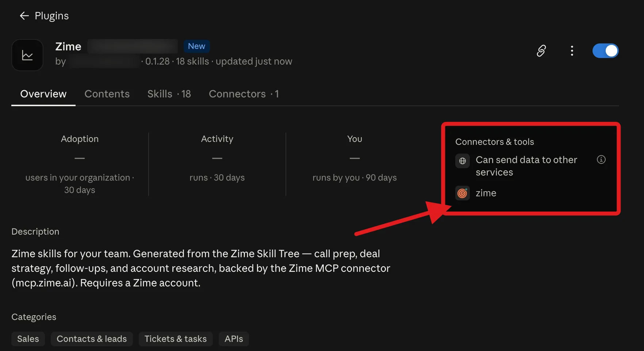Click 'runs · 30 days' text
This screenshot has width=644, height=351.
pos(217,178)
